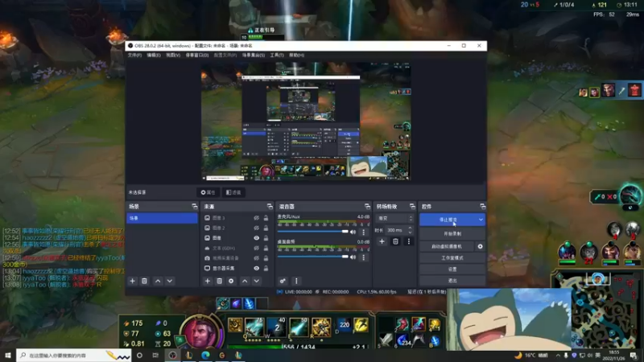
Task: Open 麦克风/Aux channel options menu
Action: pyautogui.click(x=364, y=232)
